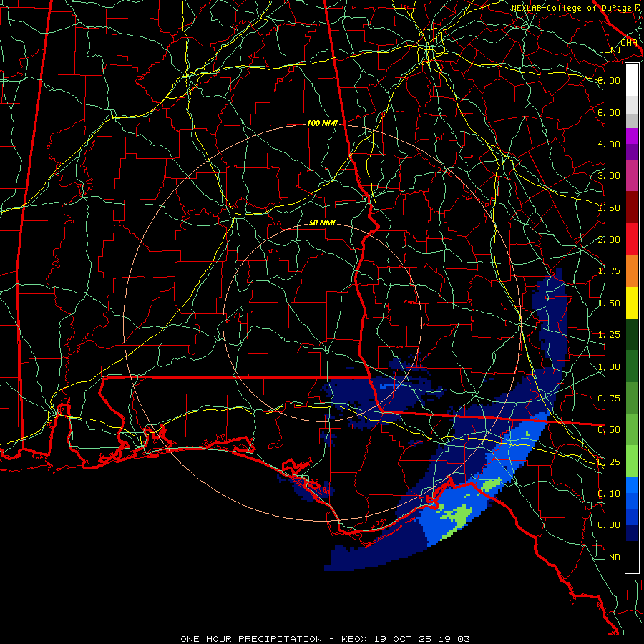Click the 3.00 legend value label
This screenshot has width=644, height=644.
coord(609,176)
